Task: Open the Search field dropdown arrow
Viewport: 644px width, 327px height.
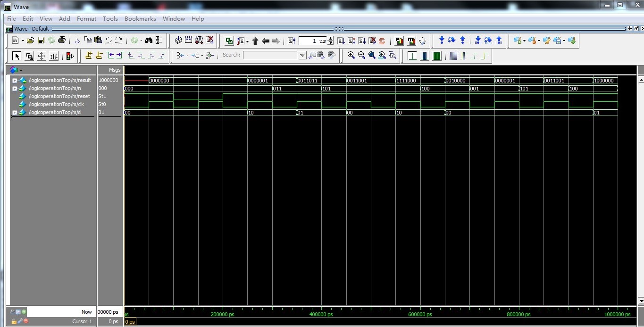Action: pyautogui.click(x=302, y=56)
